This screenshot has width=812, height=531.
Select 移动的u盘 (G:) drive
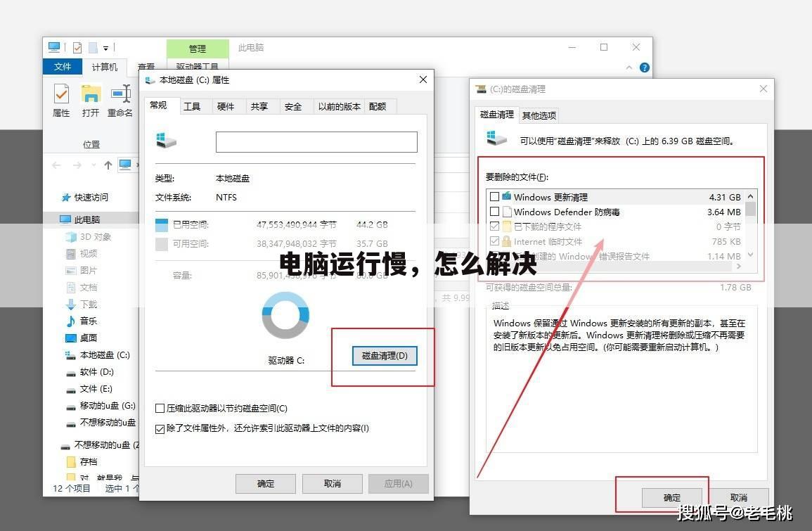[x=101, y=406]
